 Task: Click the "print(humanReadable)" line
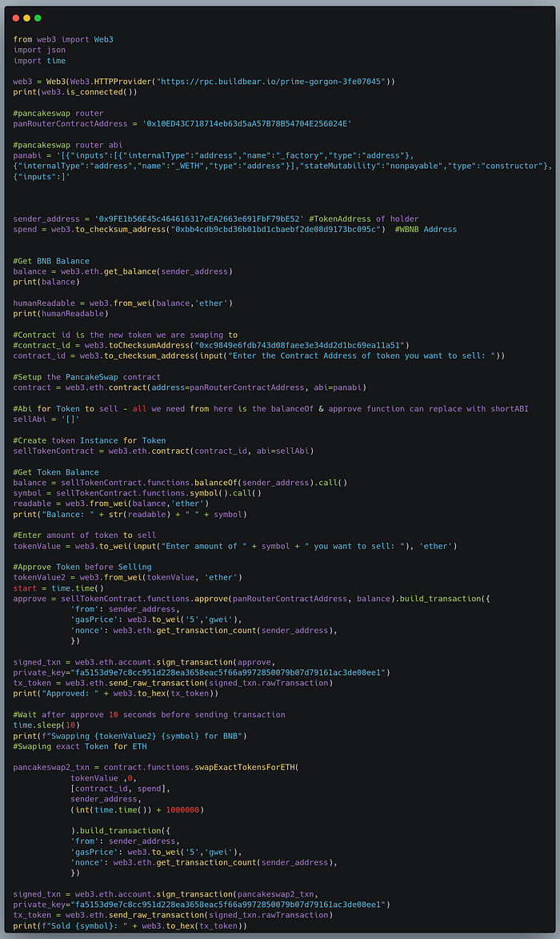click(x=61, y=314)
